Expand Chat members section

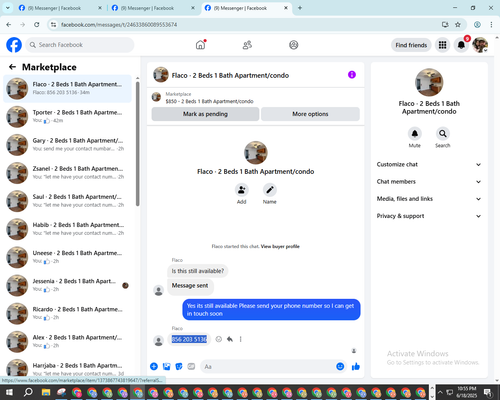point(429,182)
